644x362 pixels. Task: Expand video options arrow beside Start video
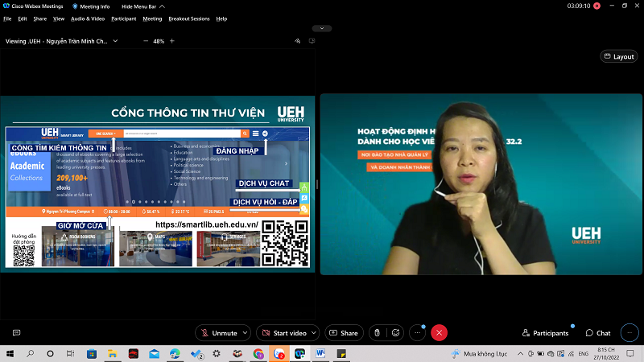point(314,333)
